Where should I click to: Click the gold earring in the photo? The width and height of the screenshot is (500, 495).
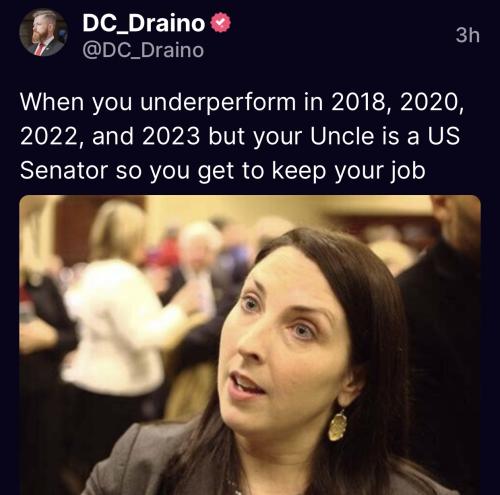(338, 426)
